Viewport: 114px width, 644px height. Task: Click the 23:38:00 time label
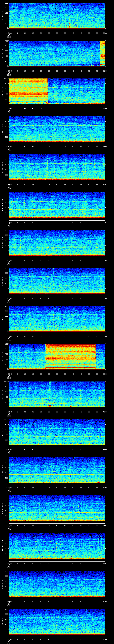point(9,374)
